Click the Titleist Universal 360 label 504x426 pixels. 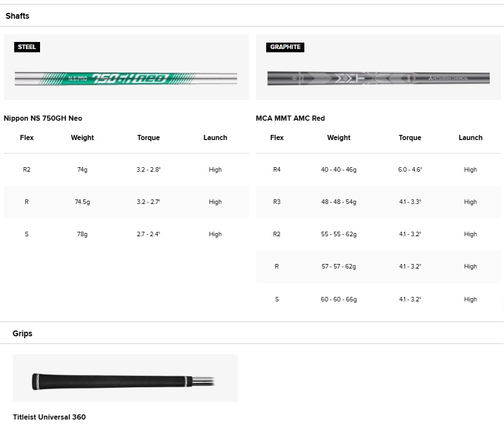(x=49, y=417)
